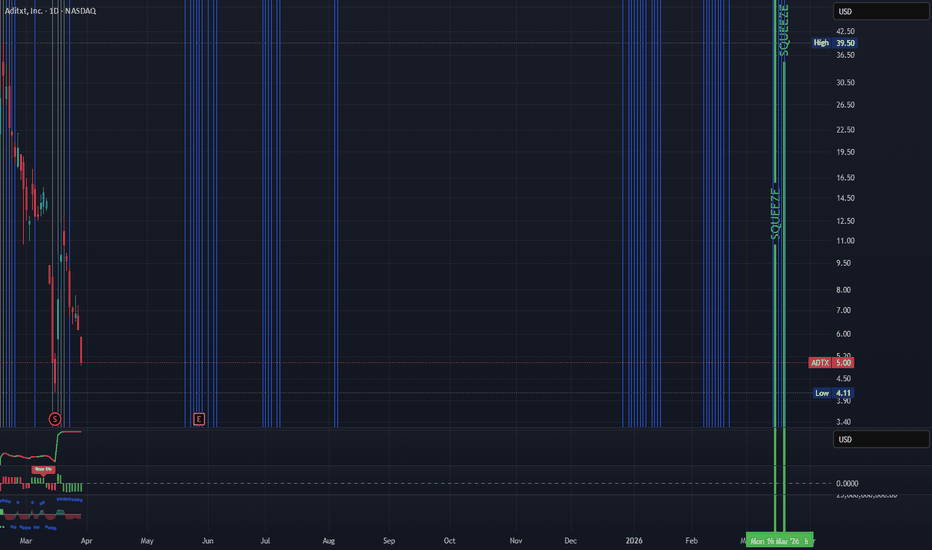Click the Apr label on time axis
Viewport: 932px width, 550px height.
coord(86,541)
